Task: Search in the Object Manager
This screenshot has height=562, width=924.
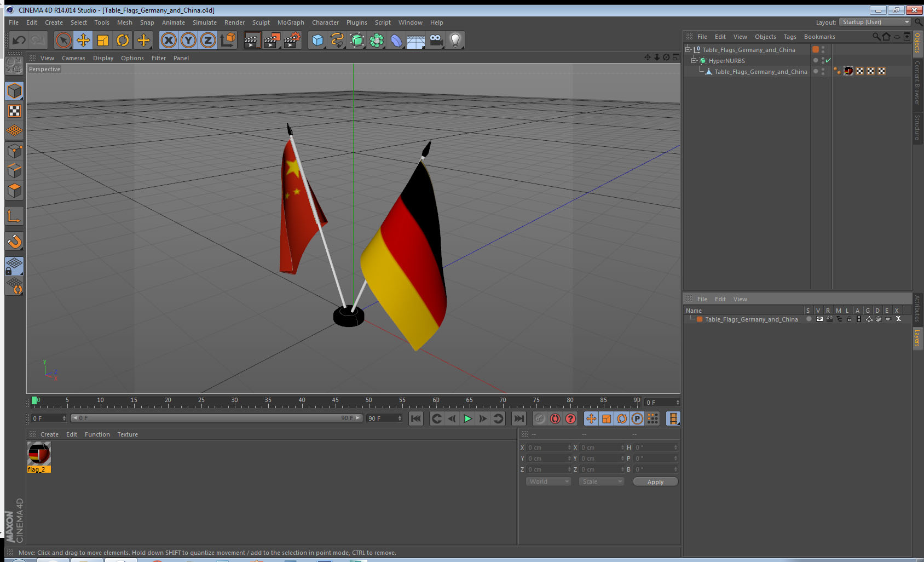Action: 876,37
